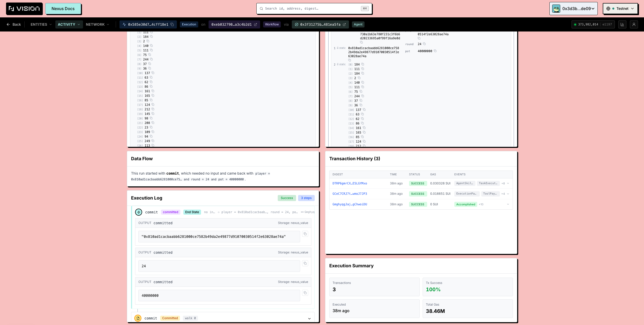This screenshot has height=325, width=644.
Task: Copy the committed output value 40000000
Action: click(x=305, y=293)
